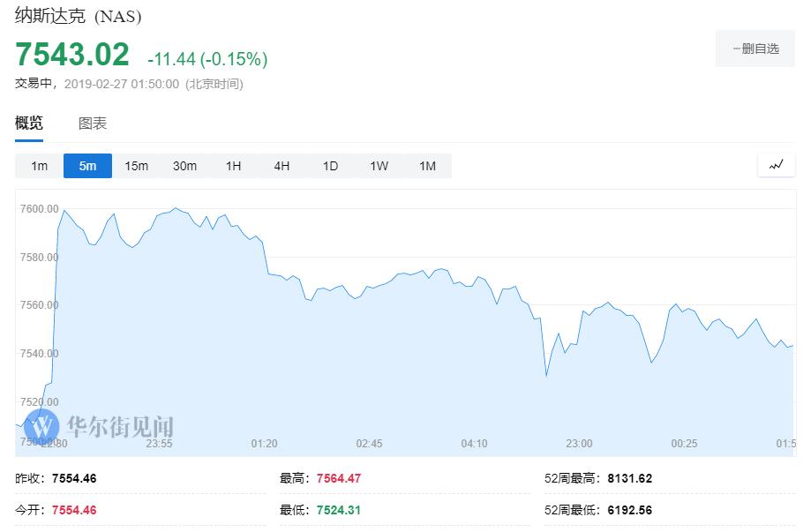
Task: Select the 30m chart interval
Action: pos(184,166)
